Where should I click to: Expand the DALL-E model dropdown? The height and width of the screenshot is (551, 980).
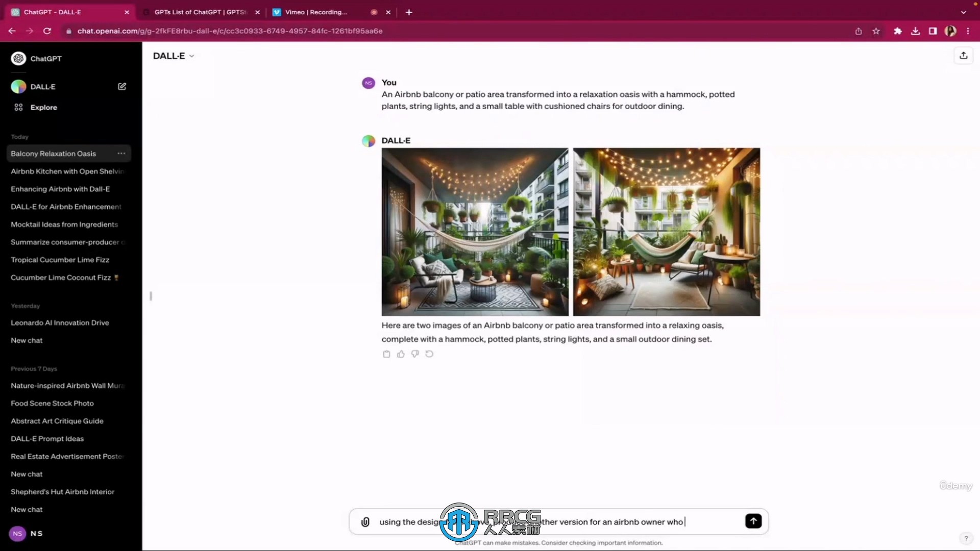(x=192, y=56)
